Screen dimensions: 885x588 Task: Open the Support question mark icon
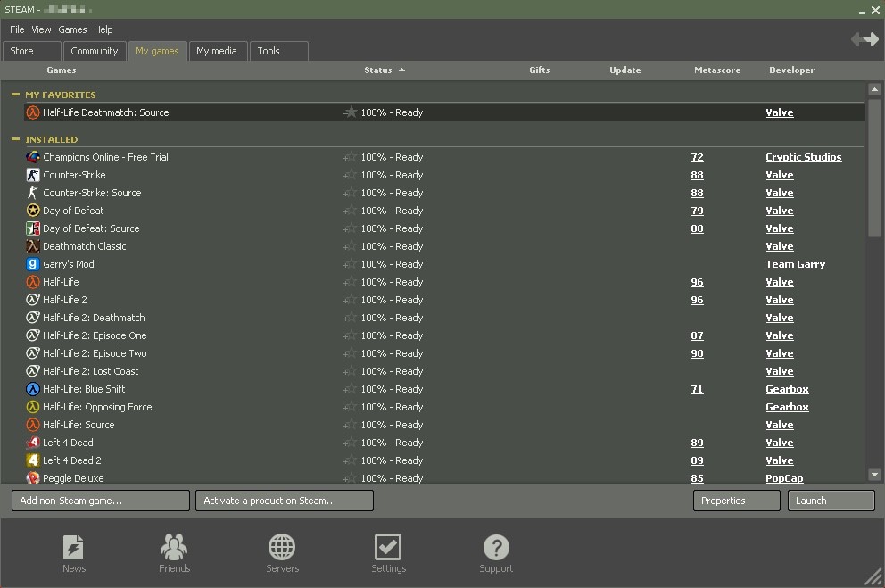(496, 547)
